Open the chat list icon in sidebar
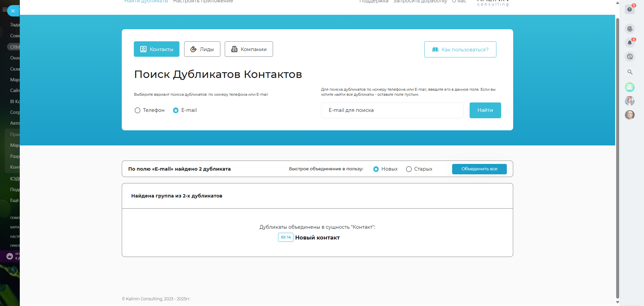Viewport: 644px width, 306px height. point(630,57)
